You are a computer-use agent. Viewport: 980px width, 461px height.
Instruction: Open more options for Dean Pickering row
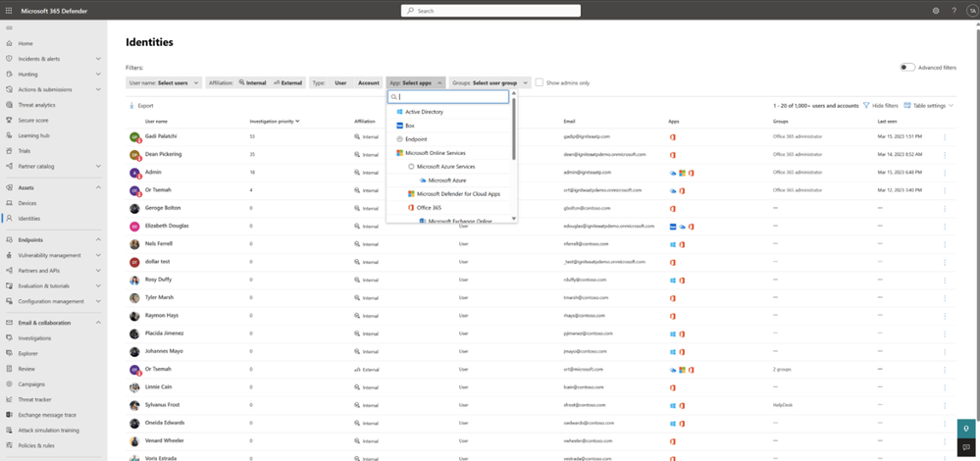click(x=945, y=154)
